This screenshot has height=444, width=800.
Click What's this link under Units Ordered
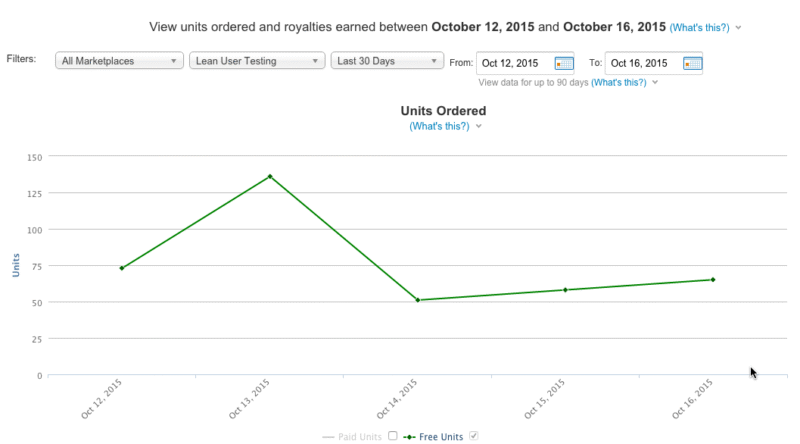(x=439, y=126)
